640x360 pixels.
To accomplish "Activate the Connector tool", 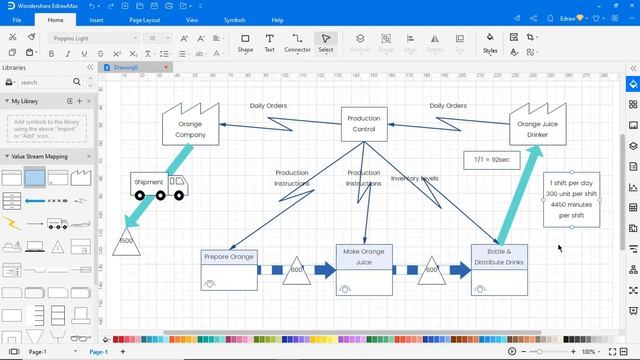I will [x=297, y=43].
